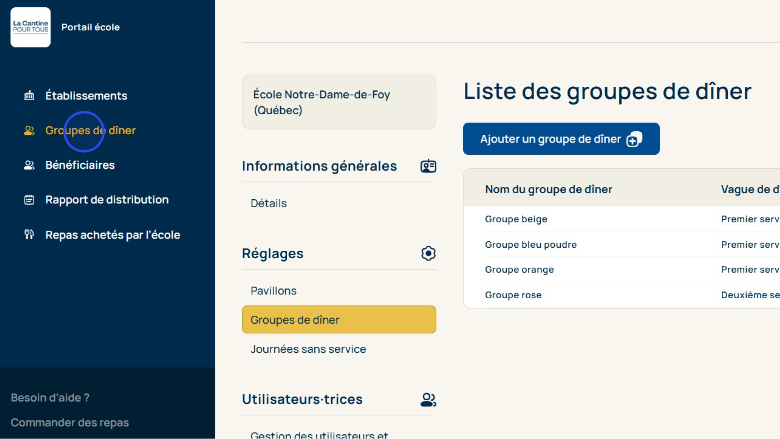Image resolution: width=780 pixels, height=439 pixels.
Task: Open Détails under Informations générales
Action: tap(268, 203)
